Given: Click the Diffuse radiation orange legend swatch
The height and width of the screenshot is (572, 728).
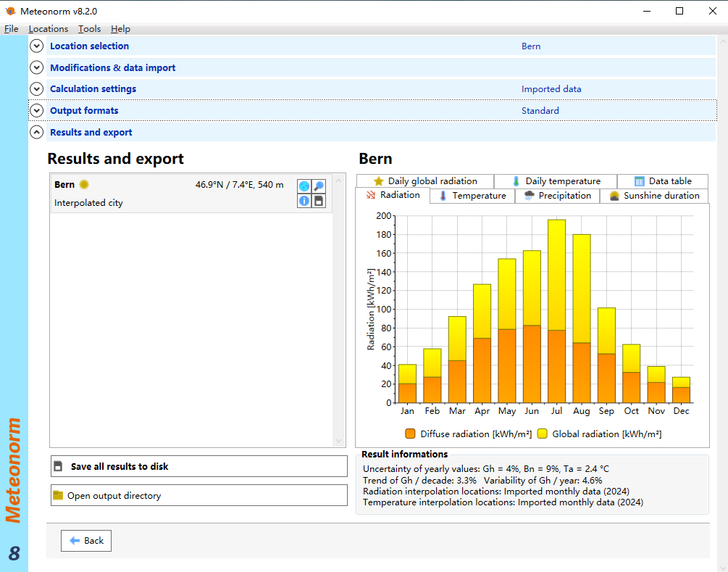Looking at the screenshot, I should pos(410,434).
